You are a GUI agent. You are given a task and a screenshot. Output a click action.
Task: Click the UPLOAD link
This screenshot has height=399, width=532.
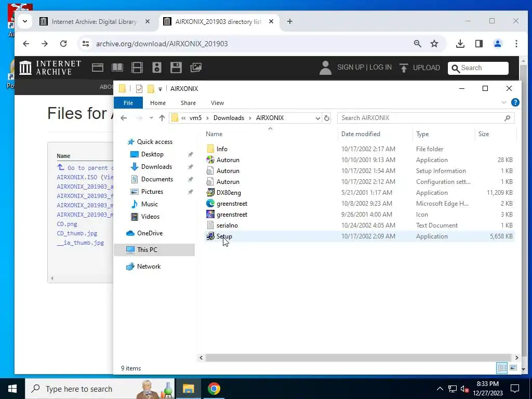point(426,68)
